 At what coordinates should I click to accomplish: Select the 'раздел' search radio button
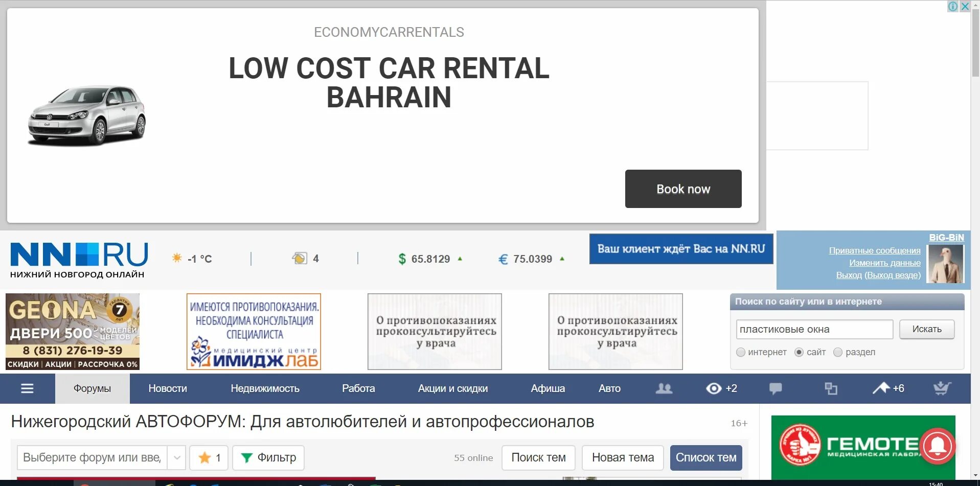coord(838,352)
